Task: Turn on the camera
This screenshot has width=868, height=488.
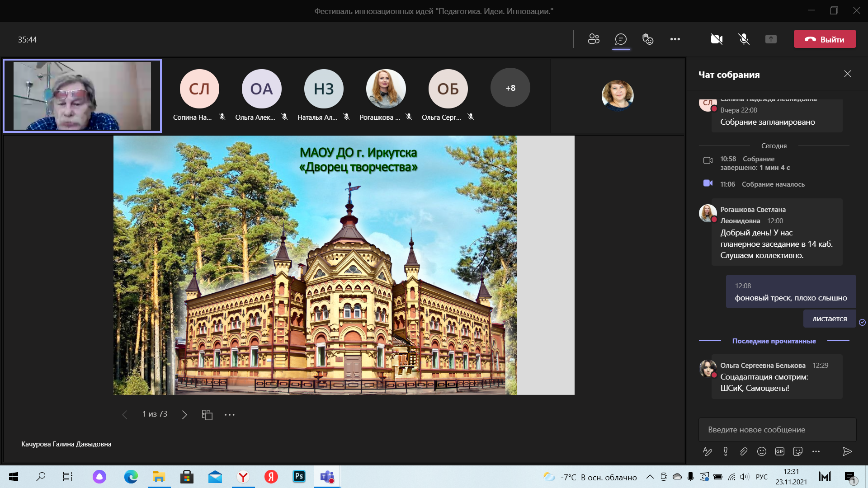Action: coord(717,39)
